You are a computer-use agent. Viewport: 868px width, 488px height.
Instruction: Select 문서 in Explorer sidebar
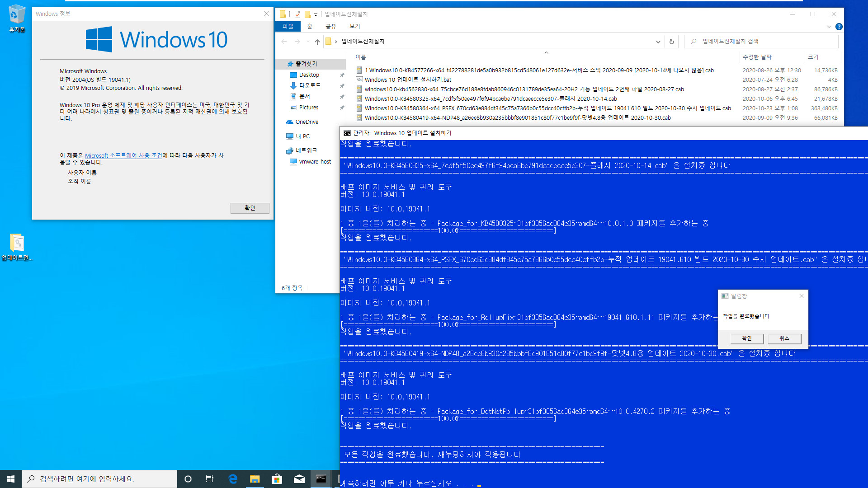click(305, 96)
